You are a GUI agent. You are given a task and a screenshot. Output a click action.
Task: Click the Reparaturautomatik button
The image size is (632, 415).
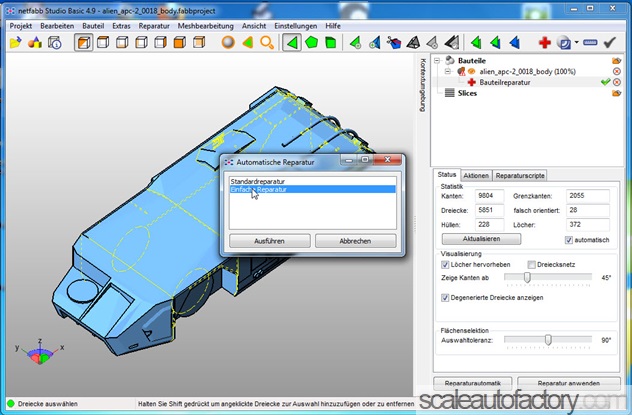[x=472, y=383]
